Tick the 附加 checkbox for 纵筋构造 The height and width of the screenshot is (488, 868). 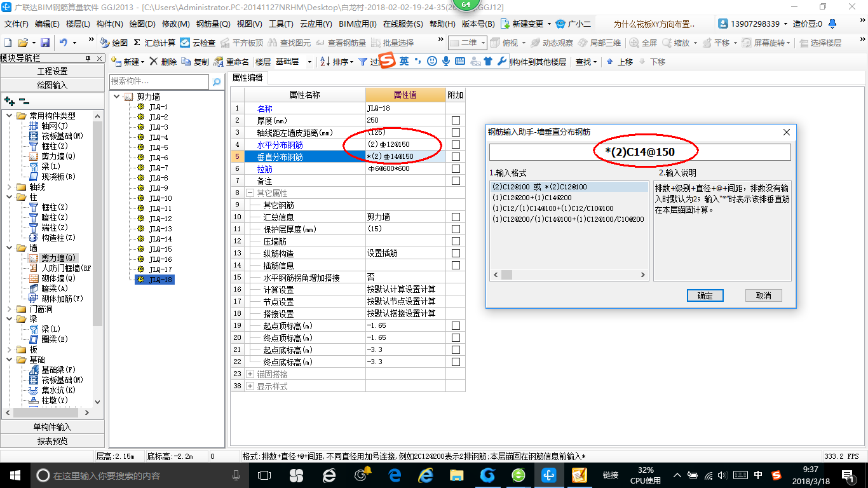point(456,254)
